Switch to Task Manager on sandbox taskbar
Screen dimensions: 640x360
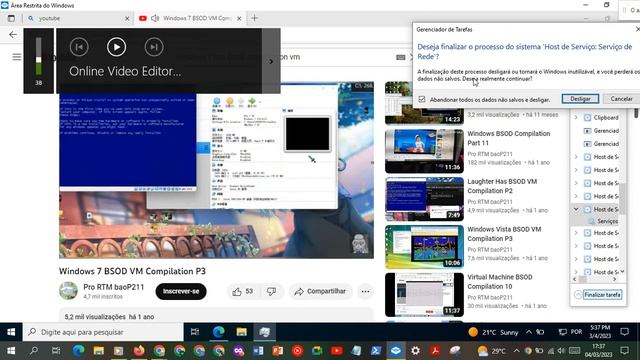pos(264,332)
